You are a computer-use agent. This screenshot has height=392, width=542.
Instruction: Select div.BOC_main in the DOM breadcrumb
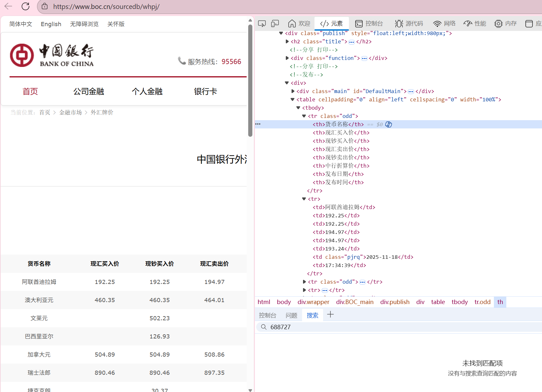pos(355,302)
